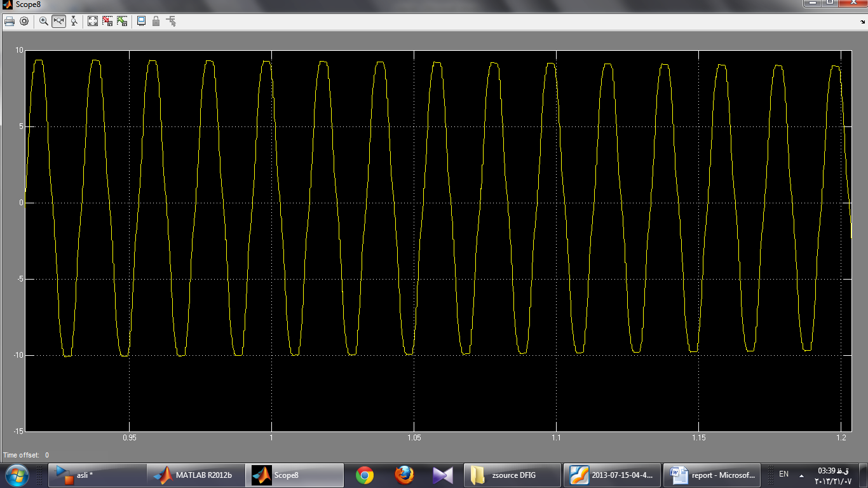Image resolution: width=868 pixels, height=488 pixels.
Task: Click the Autoscale icon
Action: click(x=93, y=21)
